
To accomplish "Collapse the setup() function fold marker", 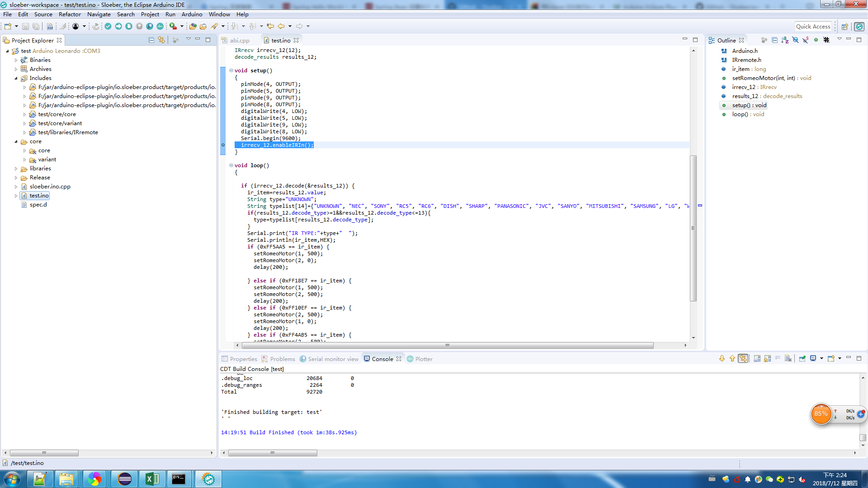I will (x=231, y=70).
